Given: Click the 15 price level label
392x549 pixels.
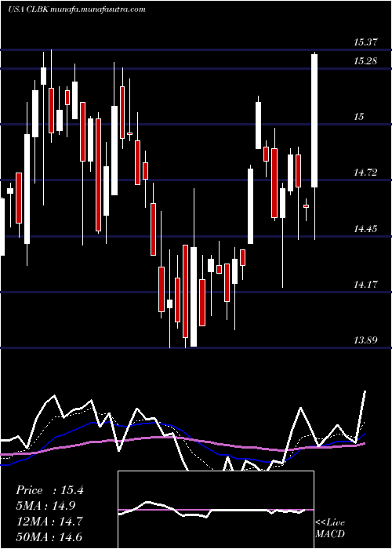Looking at the screenshot, I should pos(359,117).
